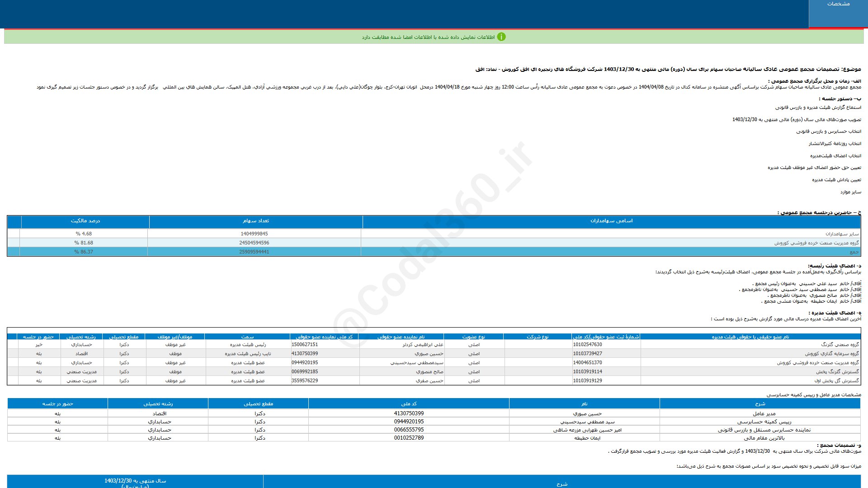Click the green info icon in the banner

[x=501, y=37]
